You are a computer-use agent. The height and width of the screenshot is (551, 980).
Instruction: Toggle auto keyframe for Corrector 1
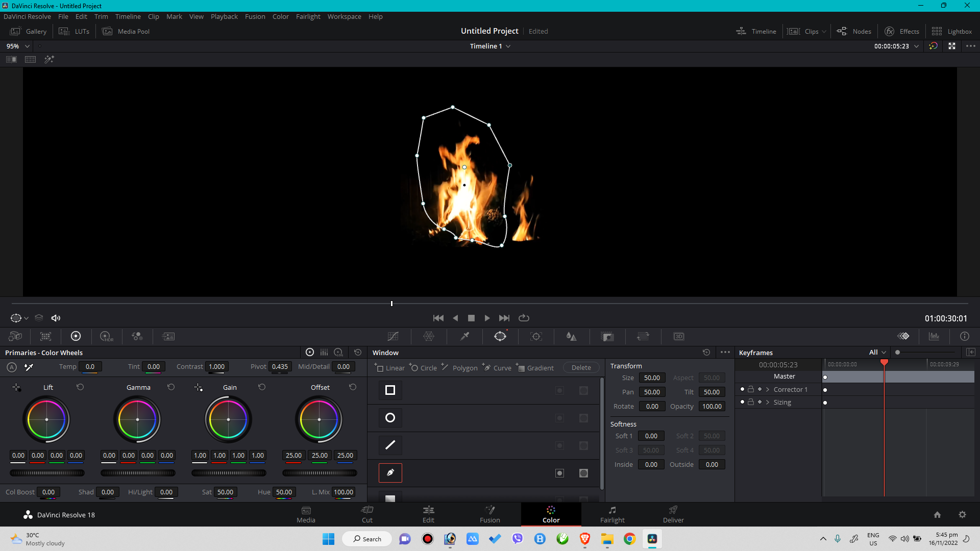(759, 389)
